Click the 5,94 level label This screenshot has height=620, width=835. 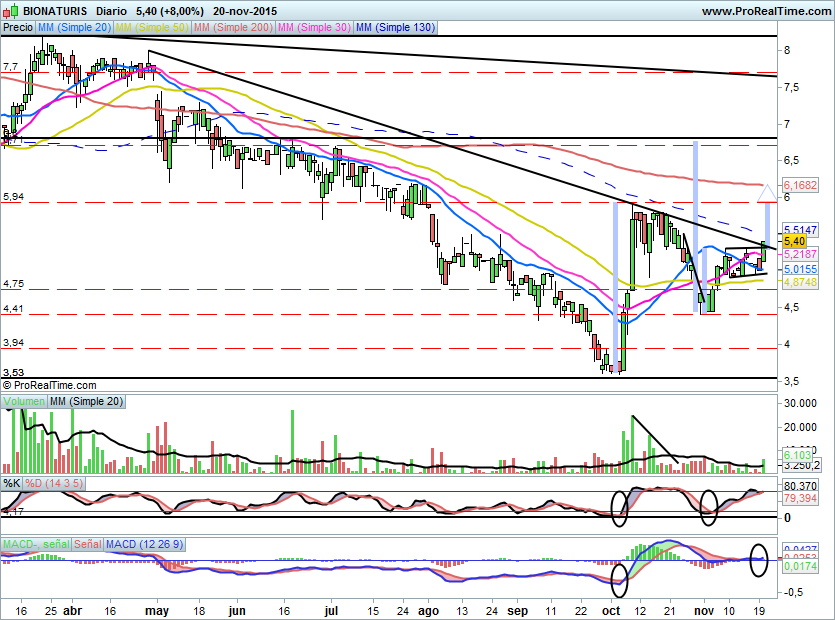point(13,197)
